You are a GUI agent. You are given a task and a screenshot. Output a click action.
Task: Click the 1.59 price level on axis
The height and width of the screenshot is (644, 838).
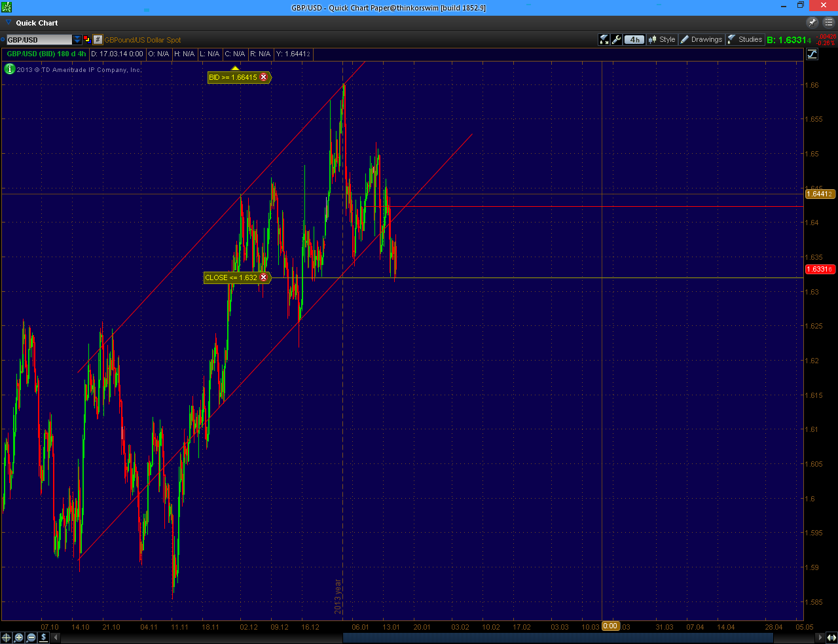(x=811, y=567)
